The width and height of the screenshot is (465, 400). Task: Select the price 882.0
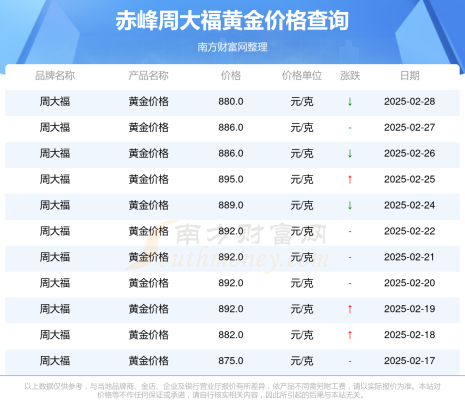[x=231, y=335]
